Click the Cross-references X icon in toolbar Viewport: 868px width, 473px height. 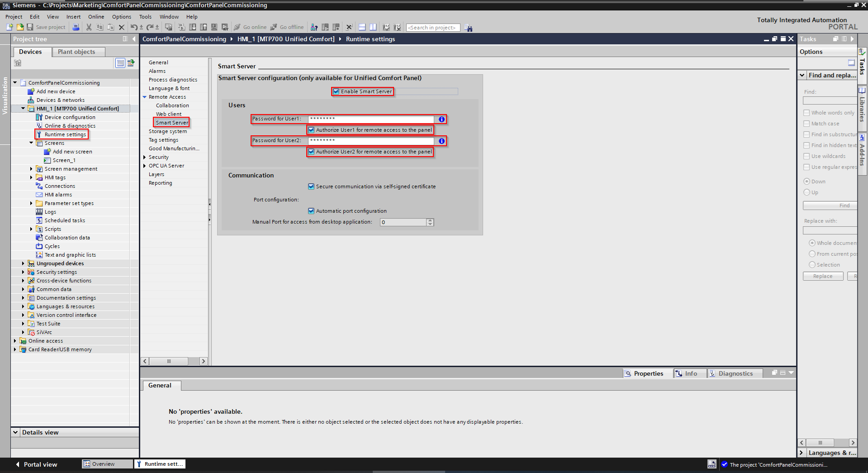click(349, 27)
